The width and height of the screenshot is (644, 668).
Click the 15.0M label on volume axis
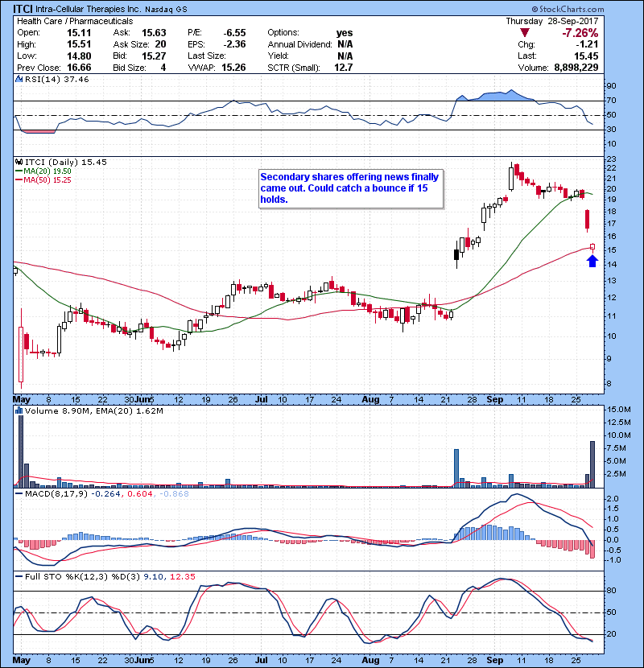pos(619,410)
